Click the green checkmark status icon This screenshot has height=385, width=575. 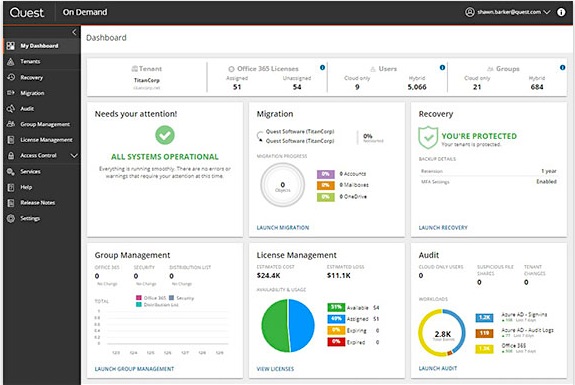(165, 135)
